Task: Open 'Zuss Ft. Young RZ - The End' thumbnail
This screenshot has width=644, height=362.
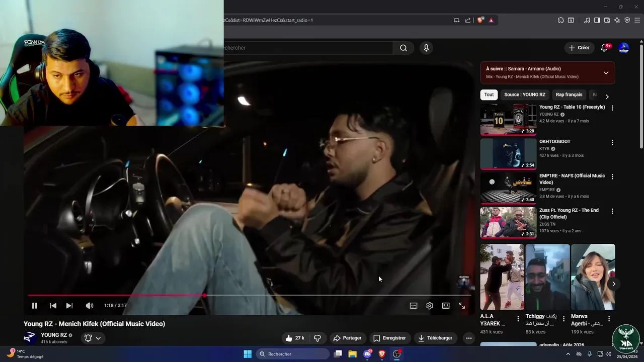Action: coord(508,223)
